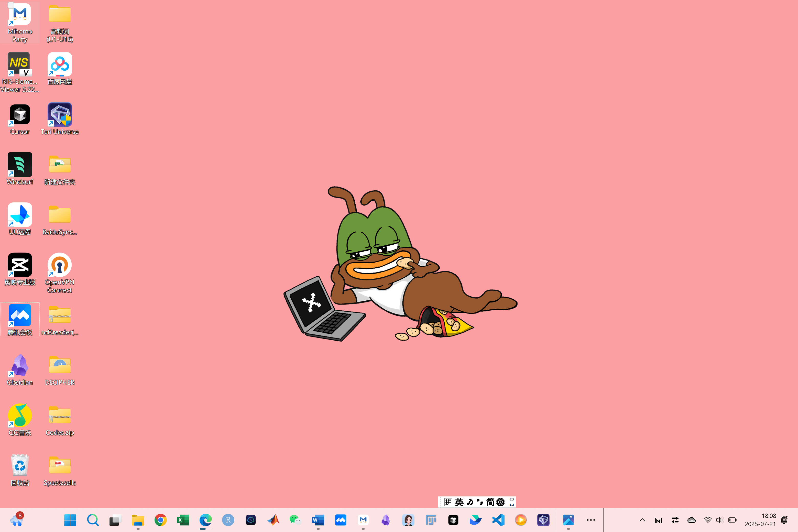Toggle 英 Chinese/English mode on IME bar
This screenshot has width=798, height=532.
[459, 502]
